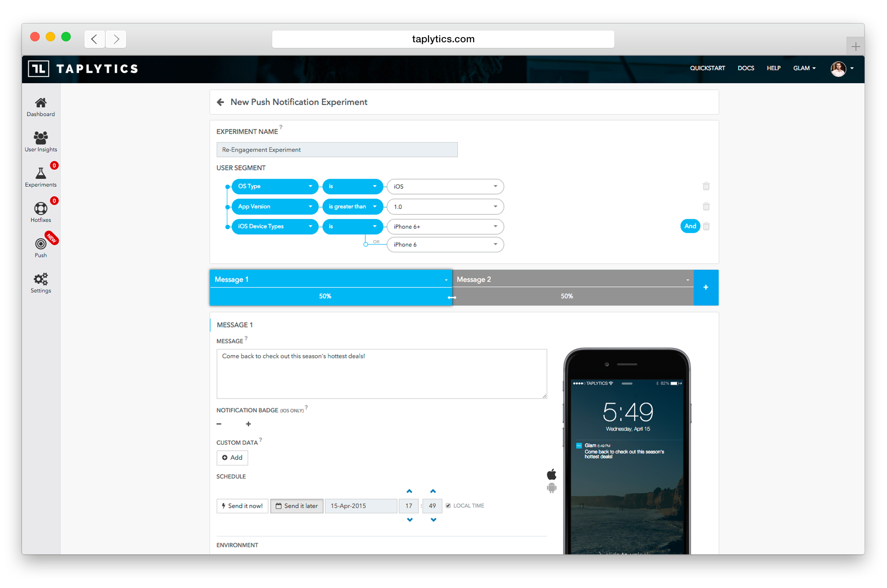Expand the iOS Device Types dropdown
887x588 pixels.
(x=275, y=226)
